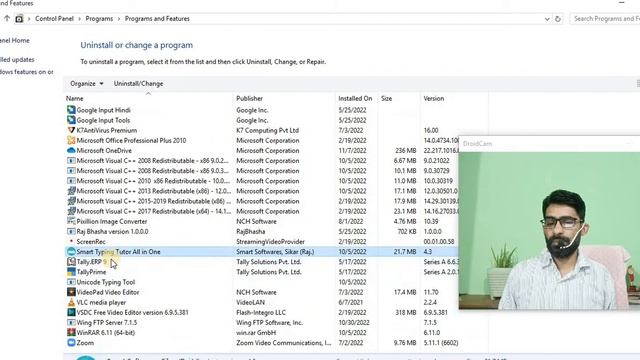Click the 10/30/2022 install date for Wing FTP
640x360 pixels.
pyautogui.click(x=354, y=322)
